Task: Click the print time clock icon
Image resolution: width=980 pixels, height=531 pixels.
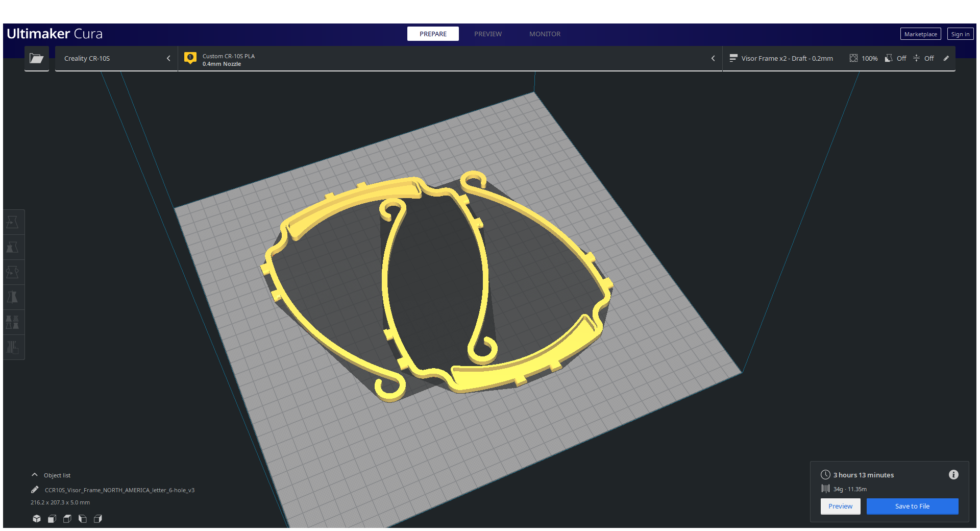Action: point(825,474)
